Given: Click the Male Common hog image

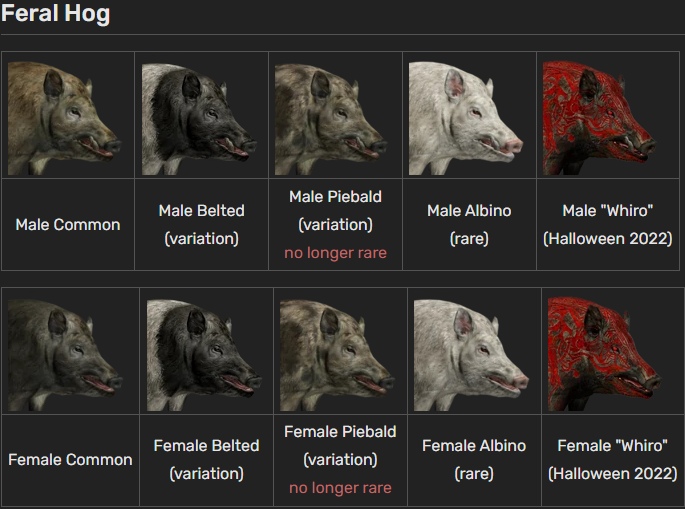Looking at the screenshot, I should pyautogui.click(x=67, y=115).
